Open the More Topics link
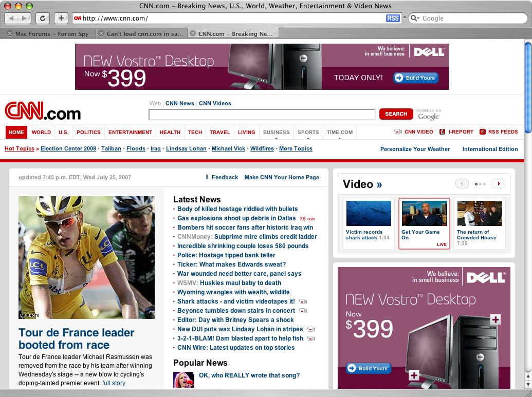Screen dimensions: 532x397 pyautogui.click(x=296, y=148)
